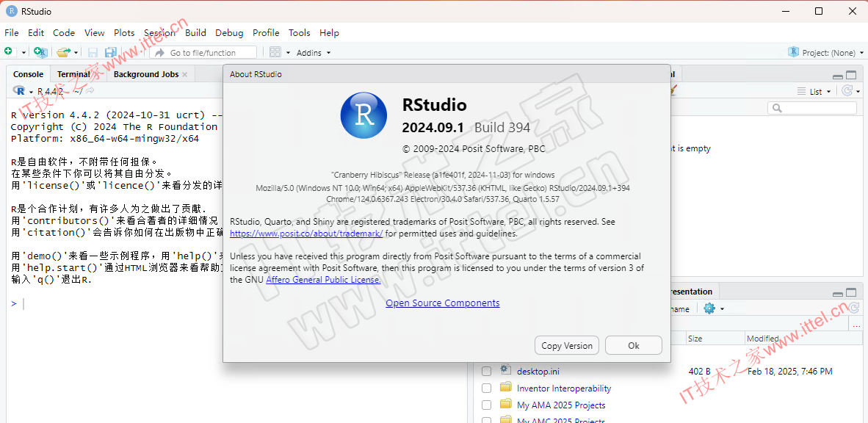This screenshot has width=868, height=423.
Task: Click the desktop.ini file icon
Action: [x=505, y=370]
